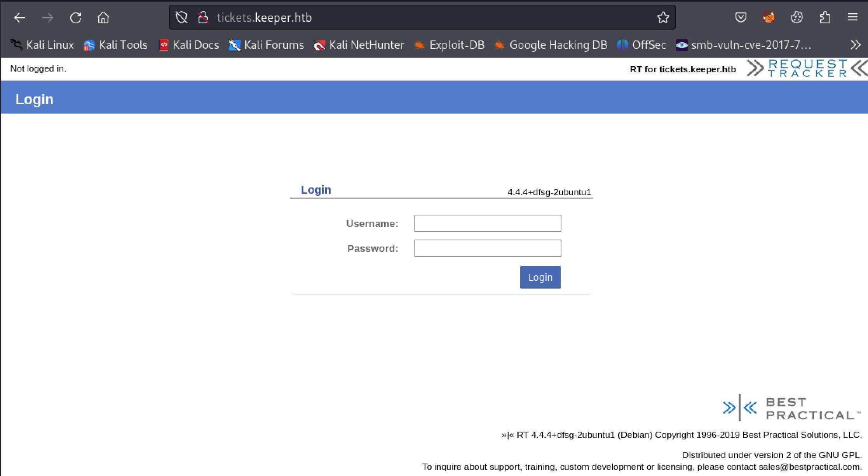Bookmark this page with the star

663,17
